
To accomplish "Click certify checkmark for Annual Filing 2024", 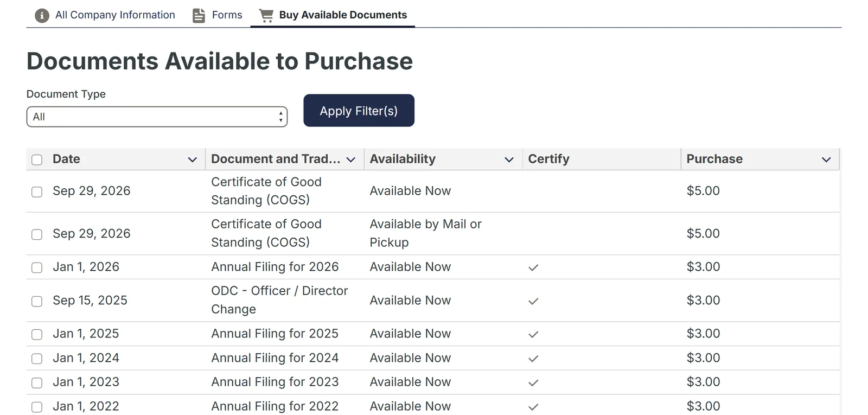I will point(533,359).
